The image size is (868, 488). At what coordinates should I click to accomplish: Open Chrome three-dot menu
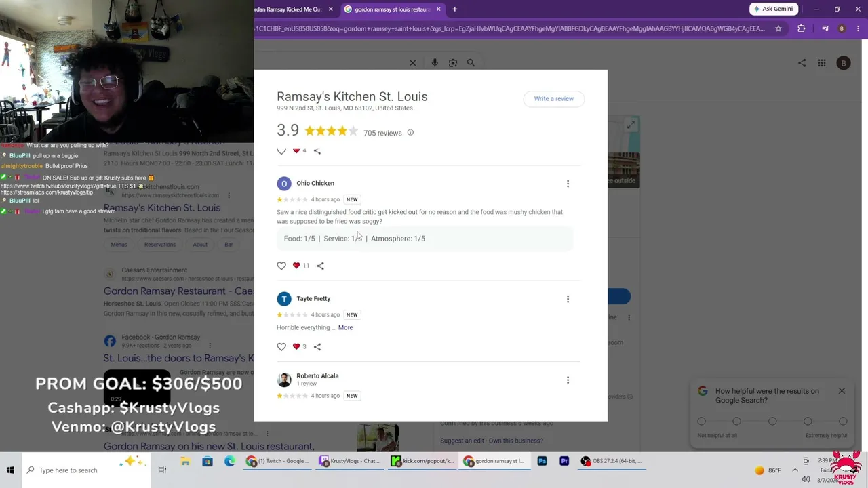(x=858, y=28)
